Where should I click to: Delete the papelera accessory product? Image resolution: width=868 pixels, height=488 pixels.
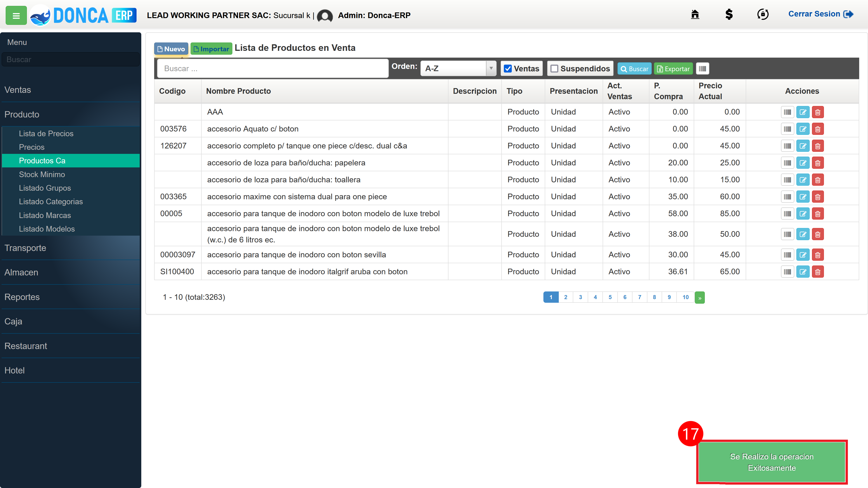click(818, 163)
